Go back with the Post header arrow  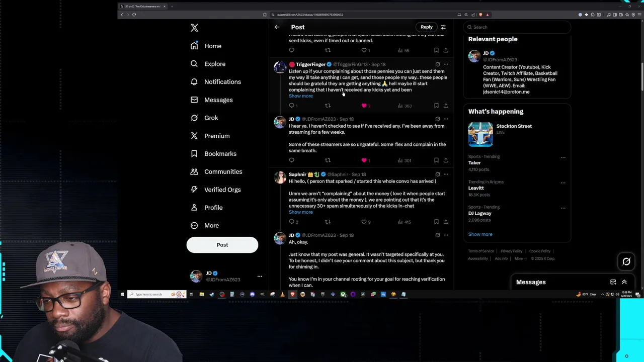tap(277, 27)
